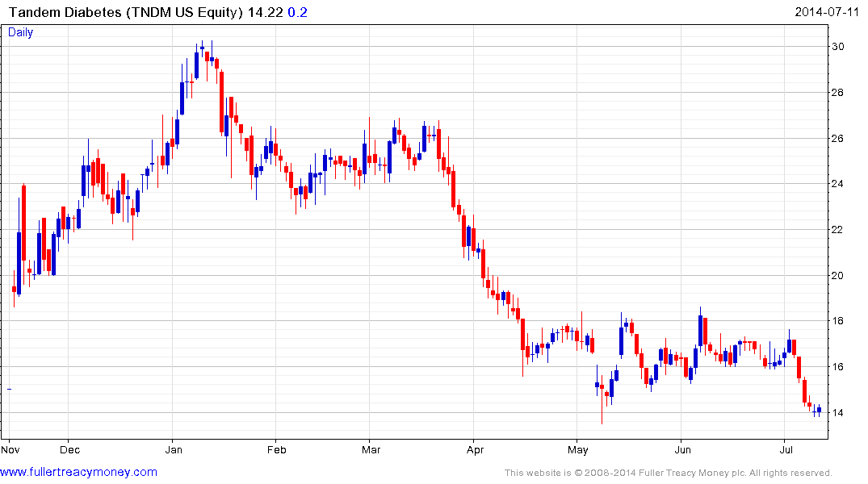The image size is (868, 484).
Task: Click the 'Daily' interval label
Action: click(20, 32)
